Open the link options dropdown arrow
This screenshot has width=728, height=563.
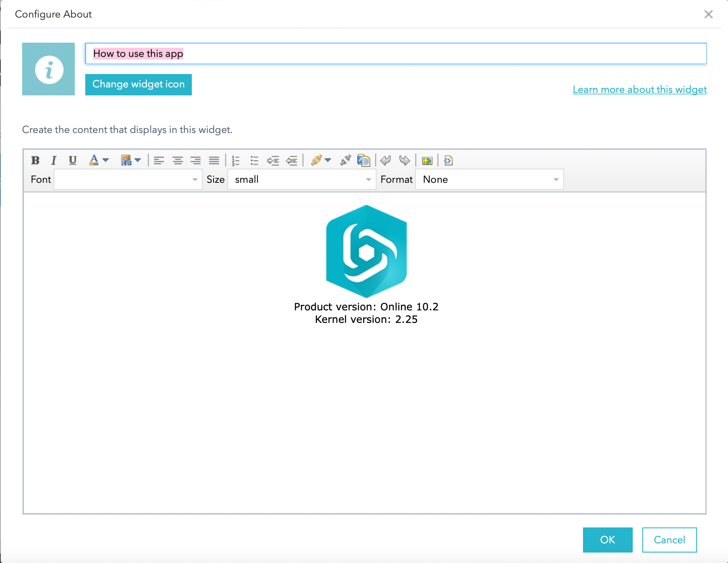328,160
